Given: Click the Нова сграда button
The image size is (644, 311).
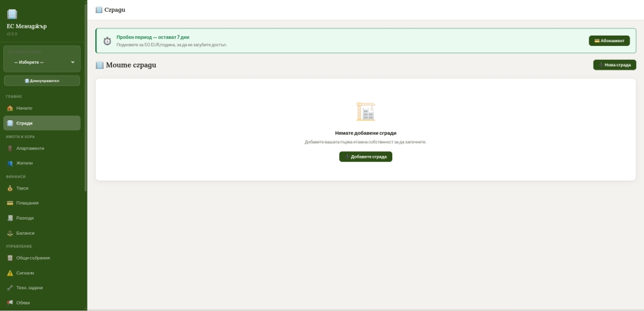Looking at the screenshot, I should (614, 65).
